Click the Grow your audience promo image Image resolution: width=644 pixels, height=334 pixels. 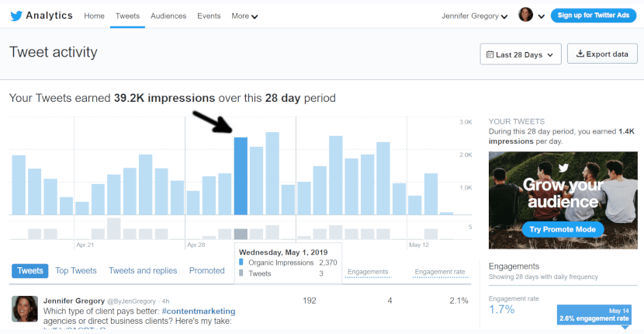563,200
